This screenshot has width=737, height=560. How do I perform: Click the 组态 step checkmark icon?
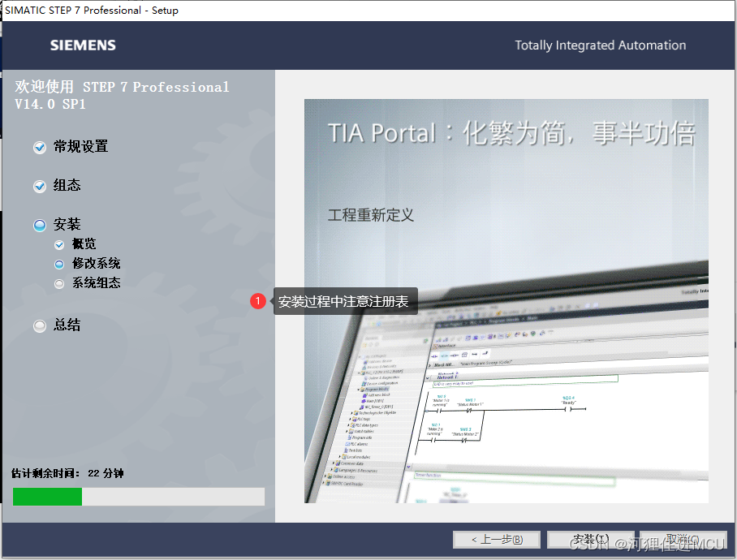coord(40,187)
